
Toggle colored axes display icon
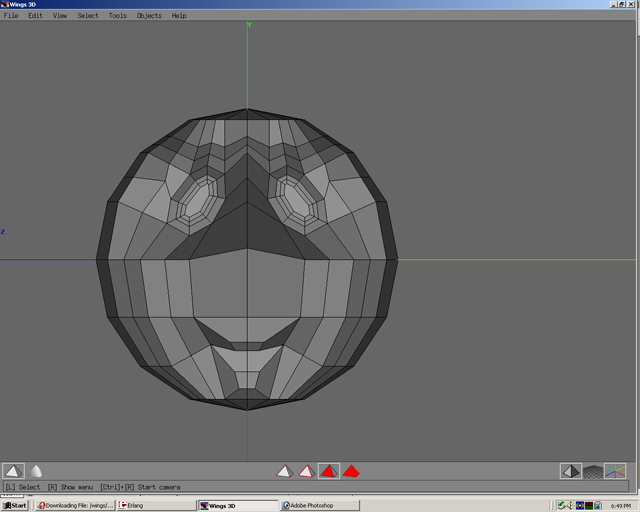point(615,471)
